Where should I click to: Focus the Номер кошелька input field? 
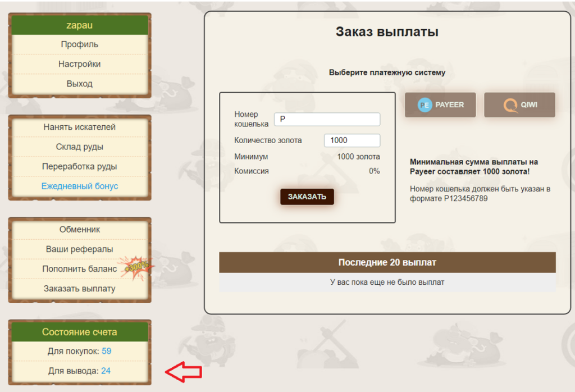[x=327, y=119]
